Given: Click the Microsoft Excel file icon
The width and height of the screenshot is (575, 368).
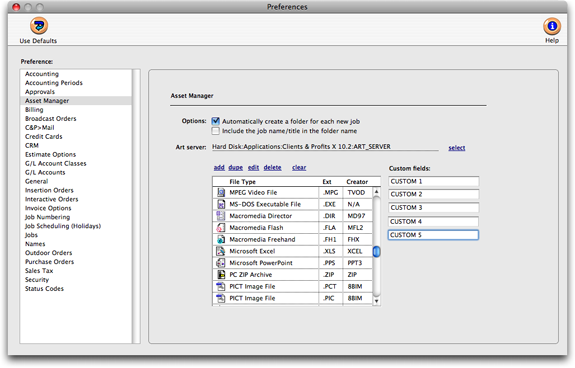Looking at the screenshot, I should pos(221,251).
